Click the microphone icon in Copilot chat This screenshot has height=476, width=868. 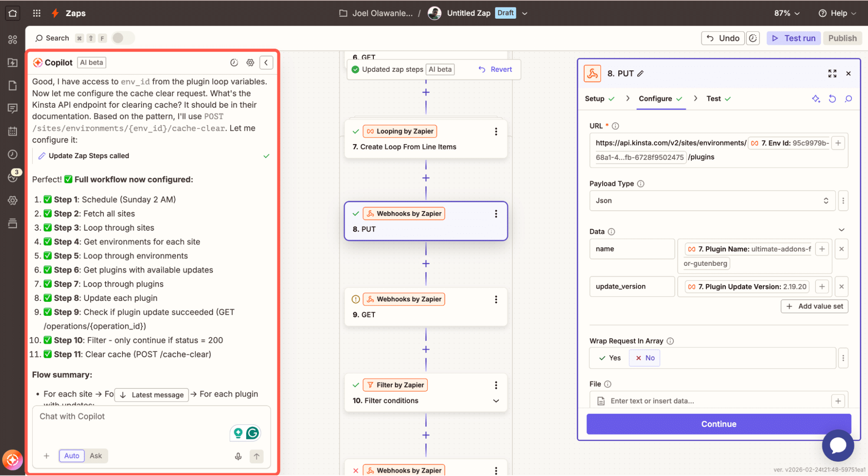pos(238,456)
